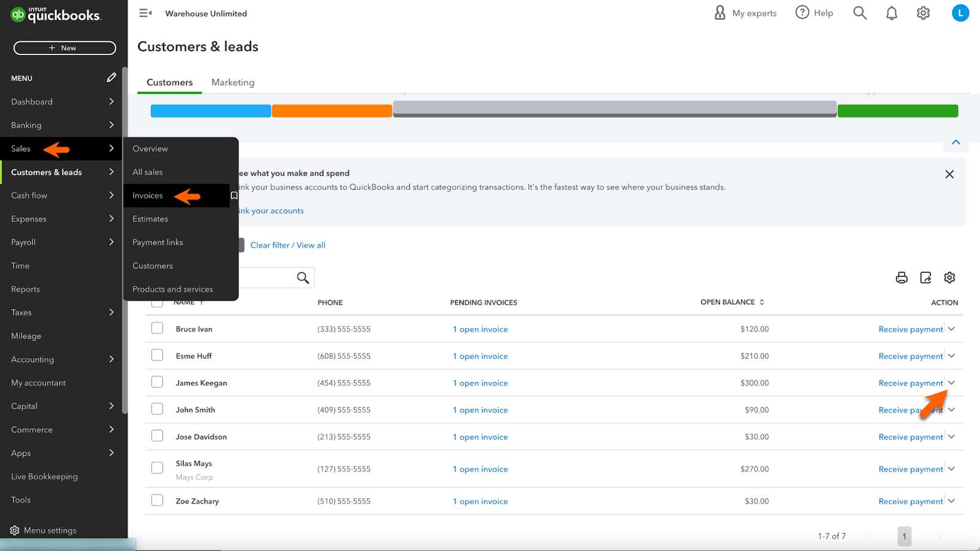Check the Bruce Ivan row checkbox
This screenshot has width=980, height=551.
pyautogui.click(x=157, y=328)
